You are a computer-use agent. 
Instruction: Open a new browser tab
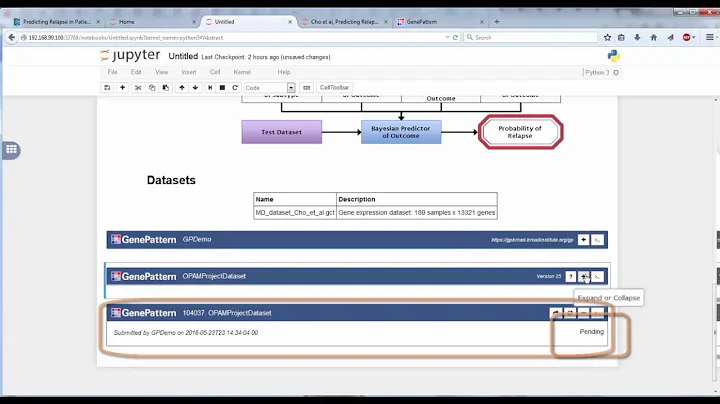click(497, 22)
